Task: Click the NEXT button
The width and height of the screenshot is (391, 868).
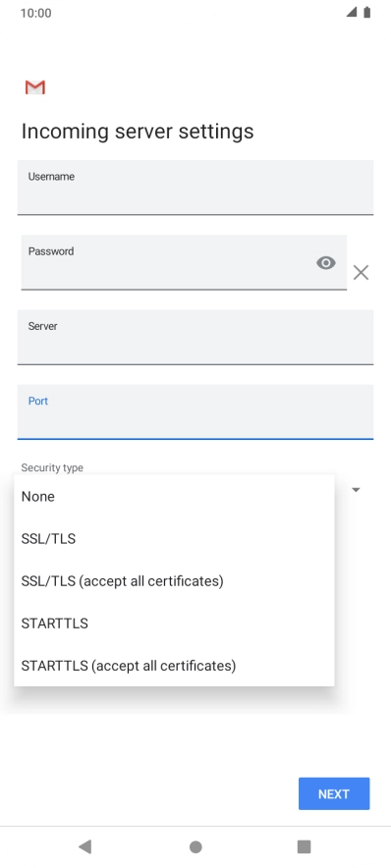Action: [x=334, y=793]
